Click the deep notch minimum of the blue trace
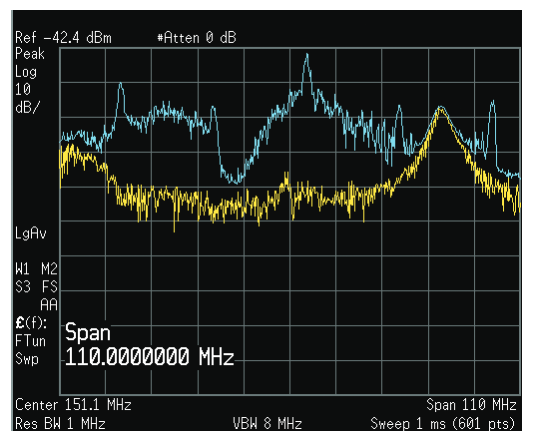Viewport: 534px width, 438px height. (x=236, y=182)
